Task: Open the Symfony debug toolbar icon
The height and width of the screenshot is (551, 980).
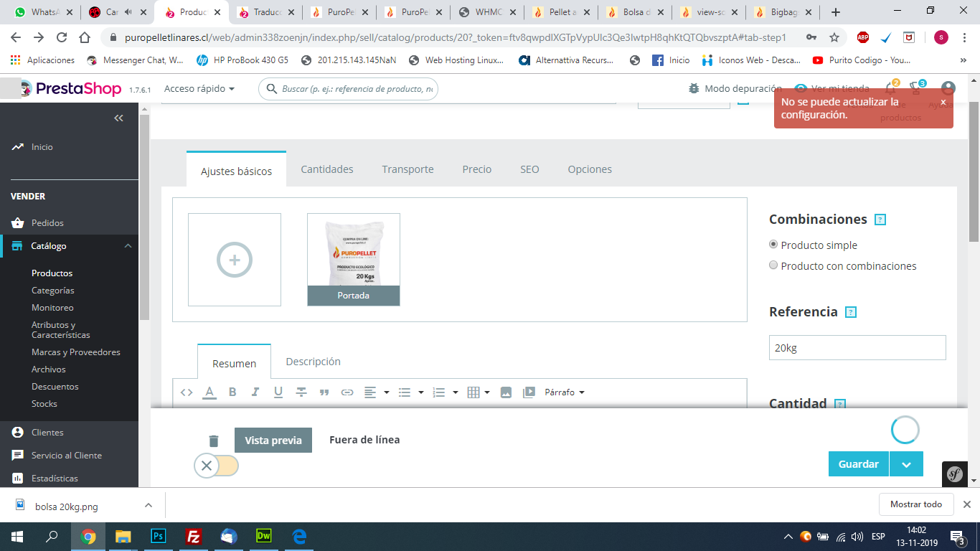Action: [x=955, y=474]
